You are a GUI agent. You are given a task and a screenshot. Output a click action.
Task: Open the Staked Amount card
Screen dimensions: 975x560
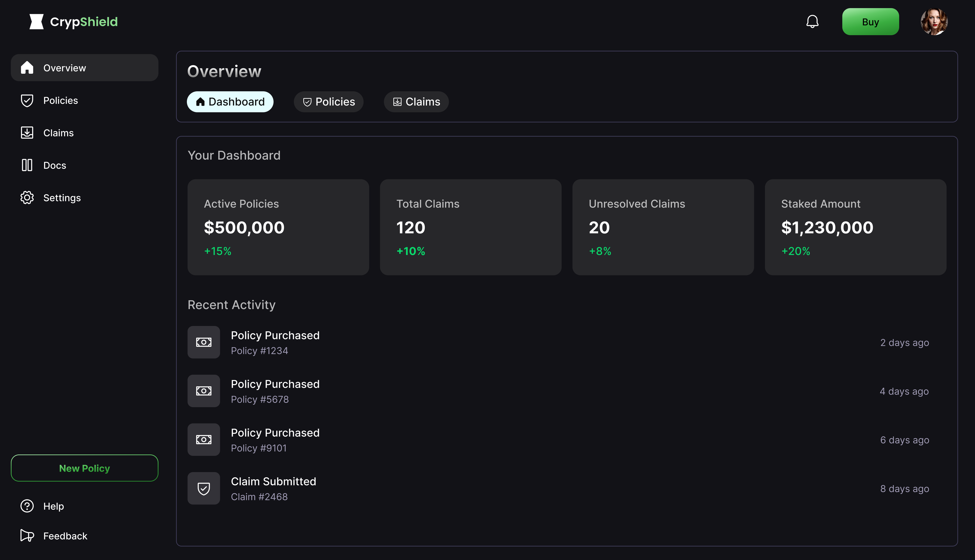click(x=855, y=227)
